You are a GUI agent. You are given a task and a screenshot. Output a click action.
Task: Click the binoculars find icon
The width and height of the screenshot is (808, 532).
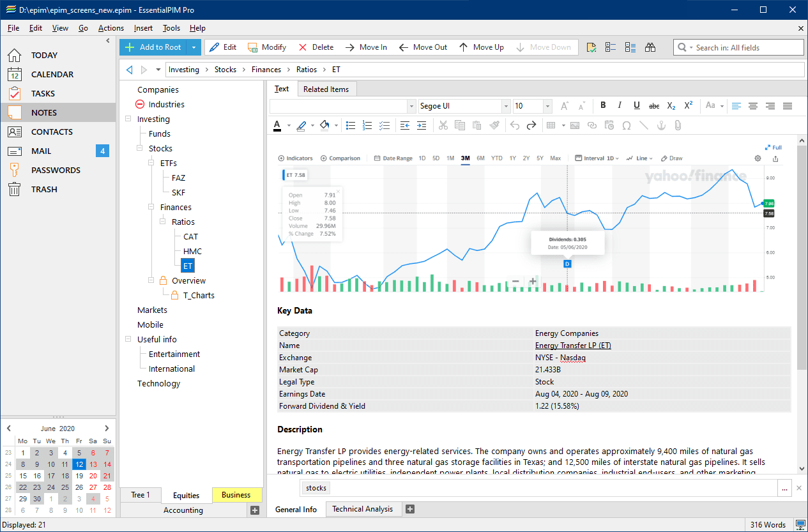(x=650, y=47)
